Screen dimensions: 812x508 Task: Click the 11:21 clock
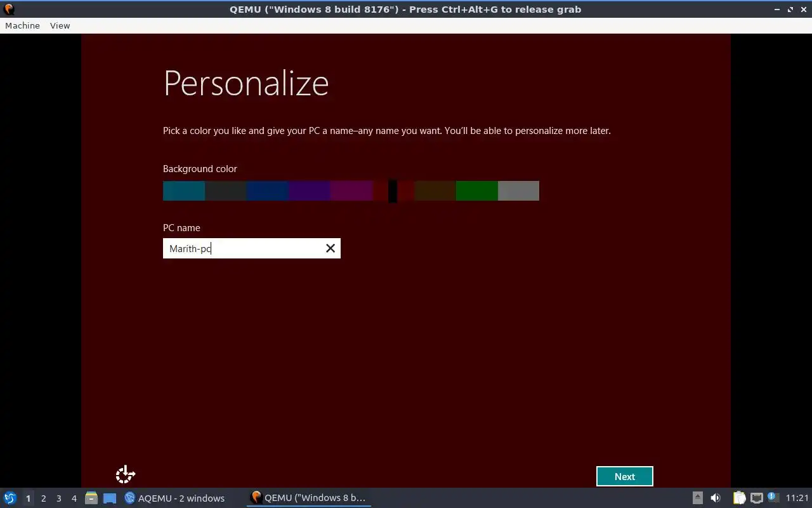coord(797,498)
